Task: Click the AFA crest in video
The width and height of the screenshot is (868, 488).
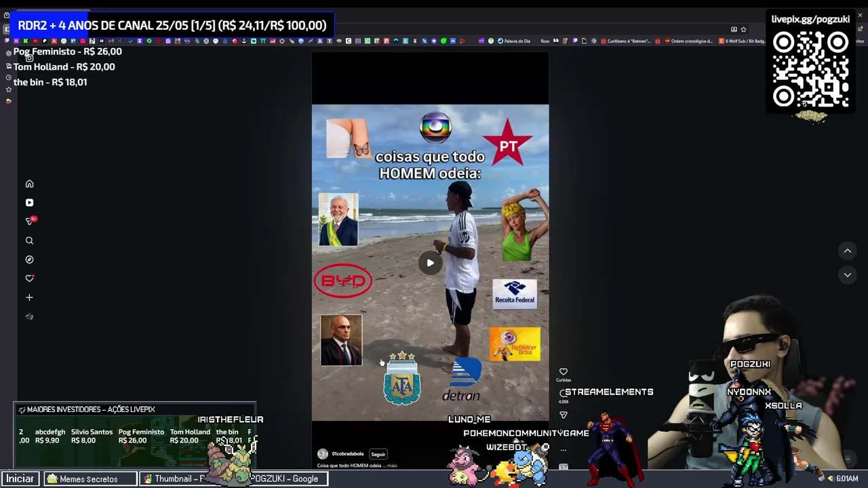Action: [x=402, y=379]
